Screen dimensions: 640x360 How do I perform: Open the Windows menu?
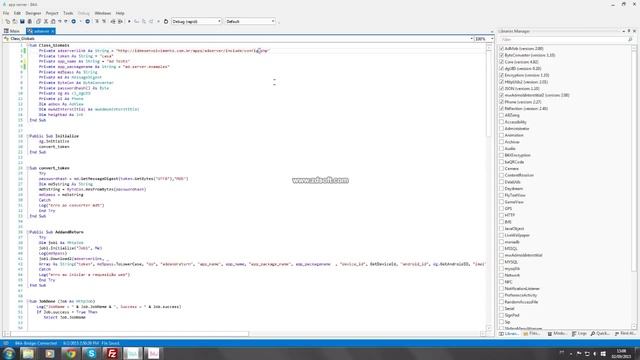(102, 13)
